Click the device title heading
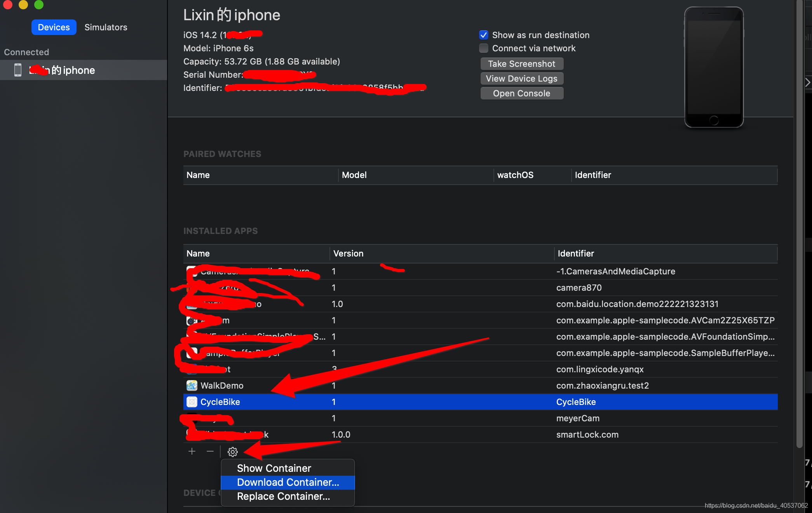 coord(232,15)
